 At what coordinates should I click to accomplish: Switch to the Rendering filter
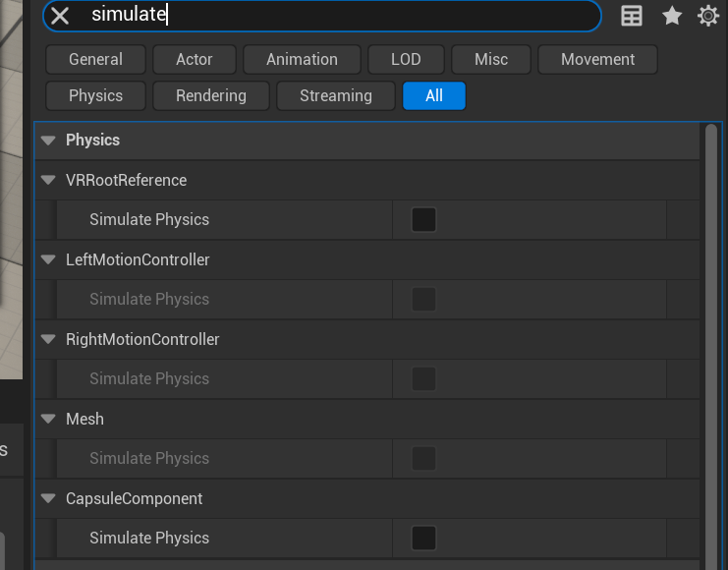[x=210, y=95]
